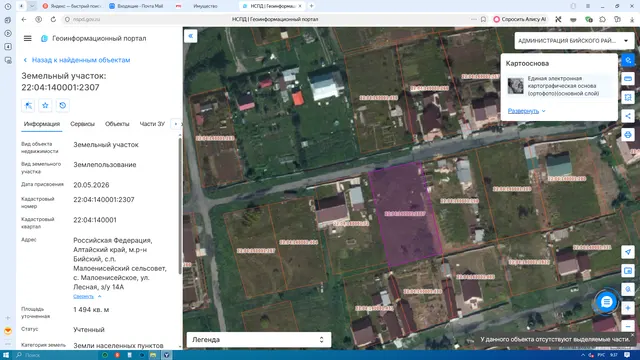640x360 pixels.
Task: Return via Назад к найденным объектам link
Action: tap(76, 60)
